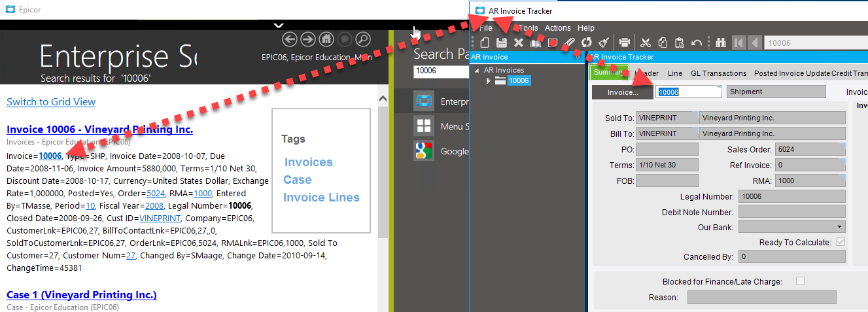
Task: Click the open book toolbar icon
Action: [x=536, y=43]
